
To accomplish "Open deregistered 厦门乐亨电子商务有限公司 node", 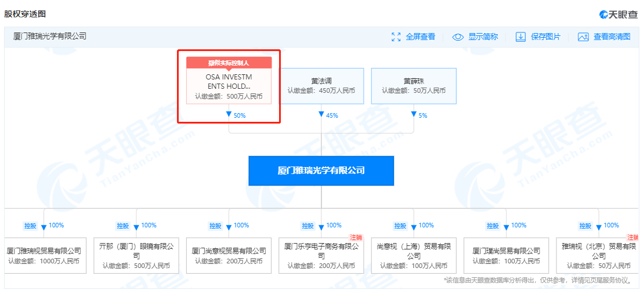I will (321, 255).
